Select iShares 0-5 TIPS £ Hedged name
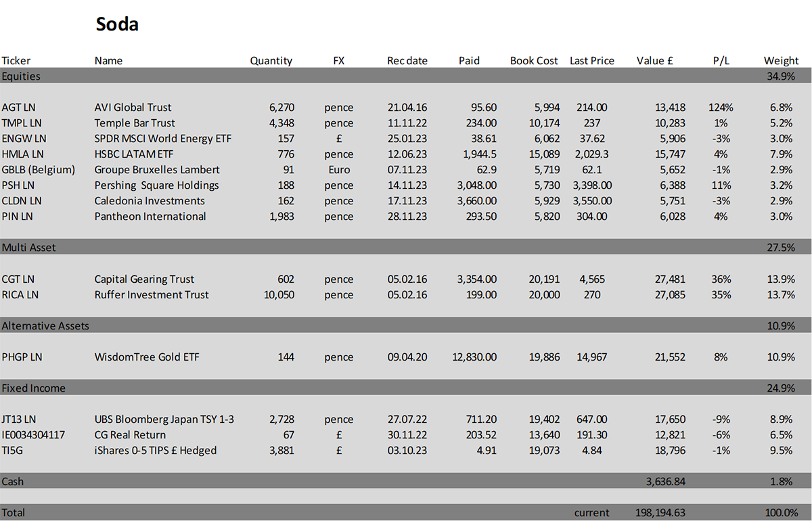The height and width of the screenshot is (521, 812). point(156,450)
